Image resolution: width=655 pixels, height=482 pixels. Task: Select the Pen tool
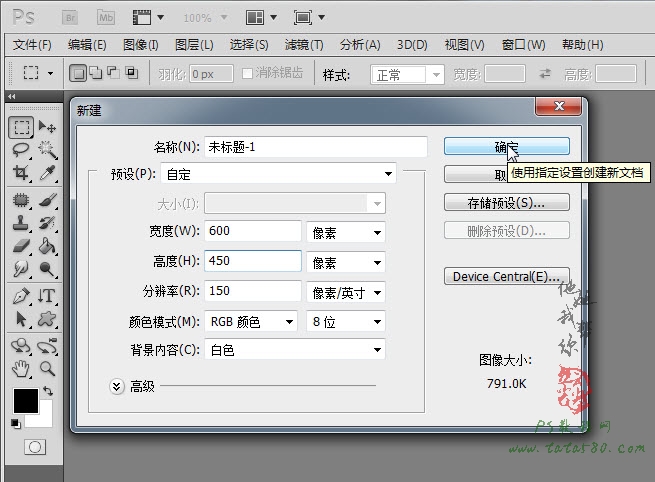(x=21, y=296)
